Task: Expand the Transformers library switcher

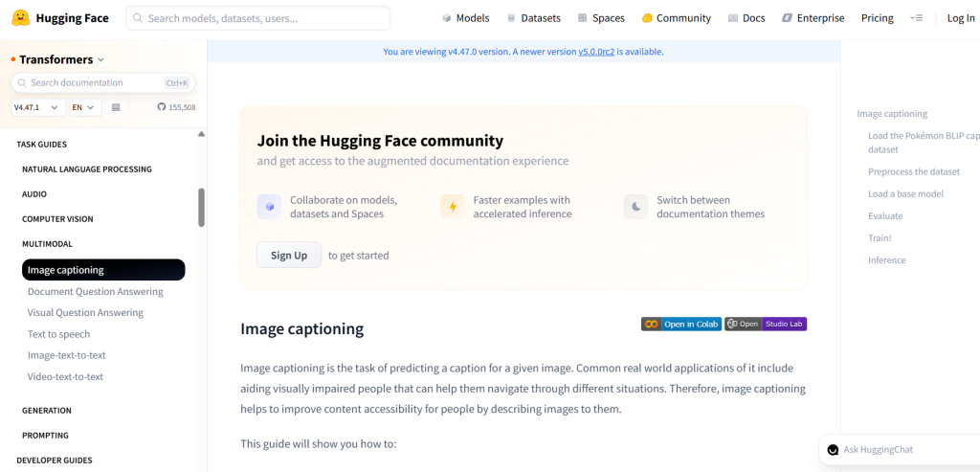Action: coord(57,59)
